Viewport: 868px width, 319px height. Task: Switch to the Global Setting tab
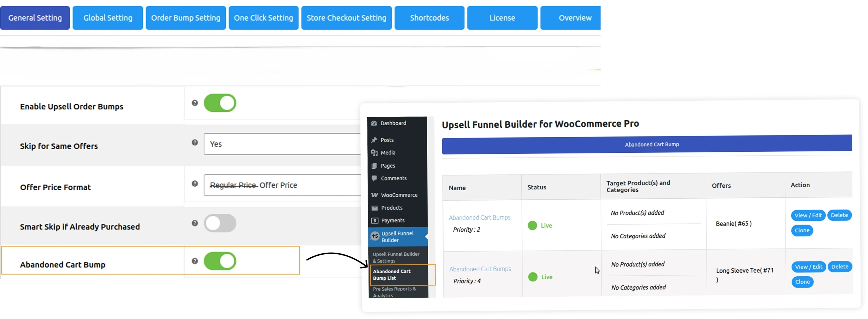(x=107, y=18)
